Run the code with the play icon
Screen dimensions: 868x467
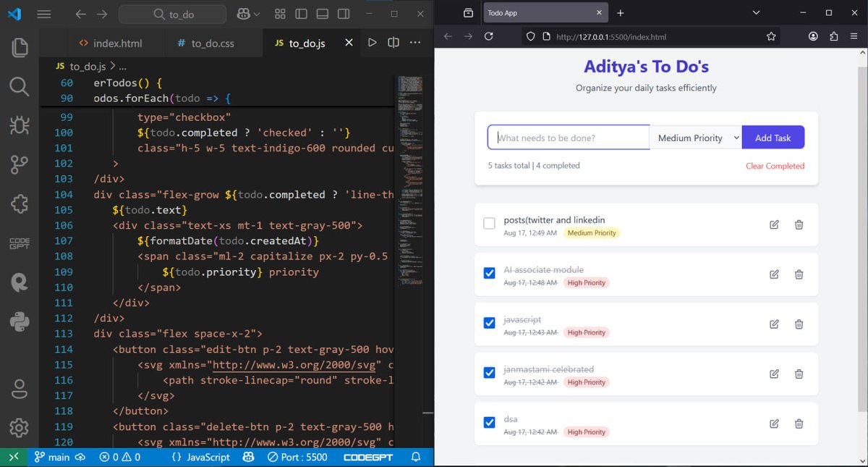372,43
